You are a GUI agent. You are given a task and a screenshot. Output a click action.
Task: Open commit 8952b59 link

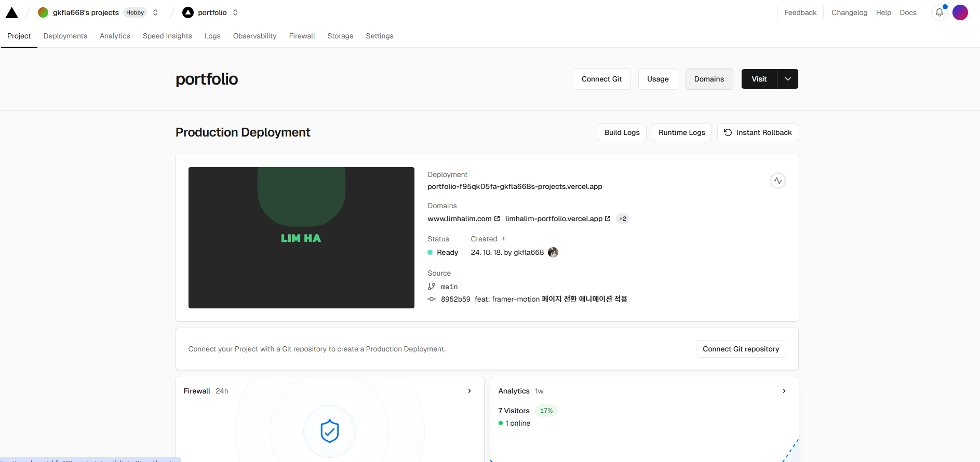pyautogui.click(x=455, y=299)
